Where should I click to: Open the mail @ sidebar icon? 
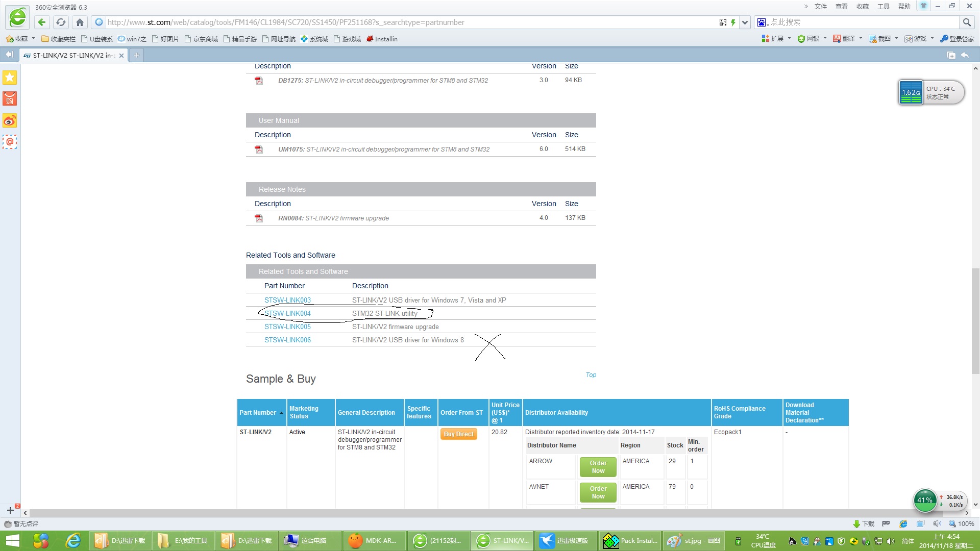[x=10, y=142]
